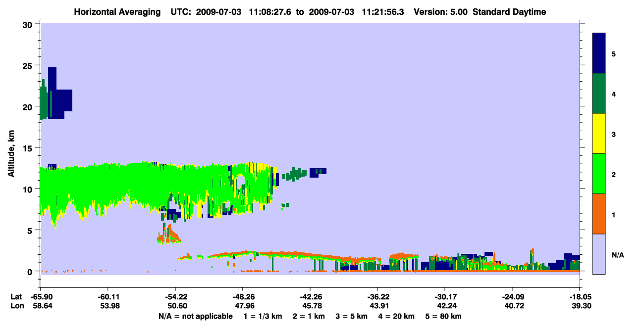Click the '5 = 80 km' legend note
The width and height of the screenshot is (644, 330).
pyautogui.click(x=444, y=316)
